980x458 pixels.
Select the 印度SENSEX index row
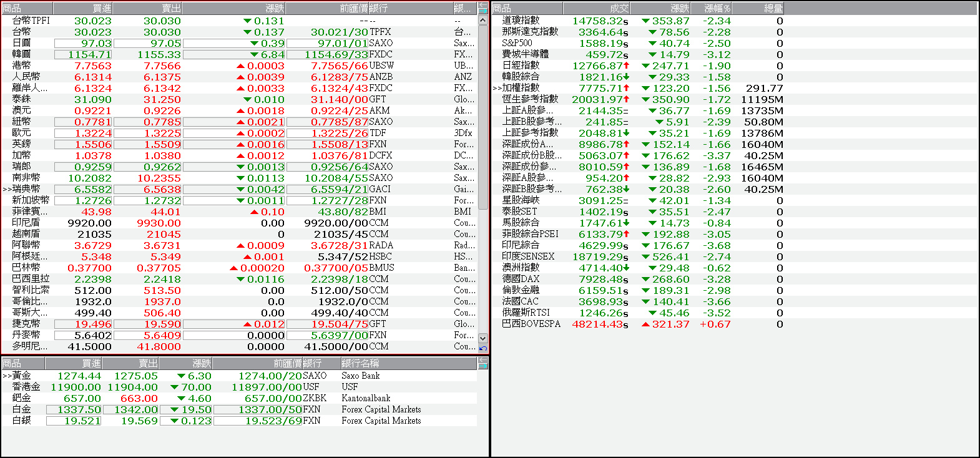click(735, 256)
